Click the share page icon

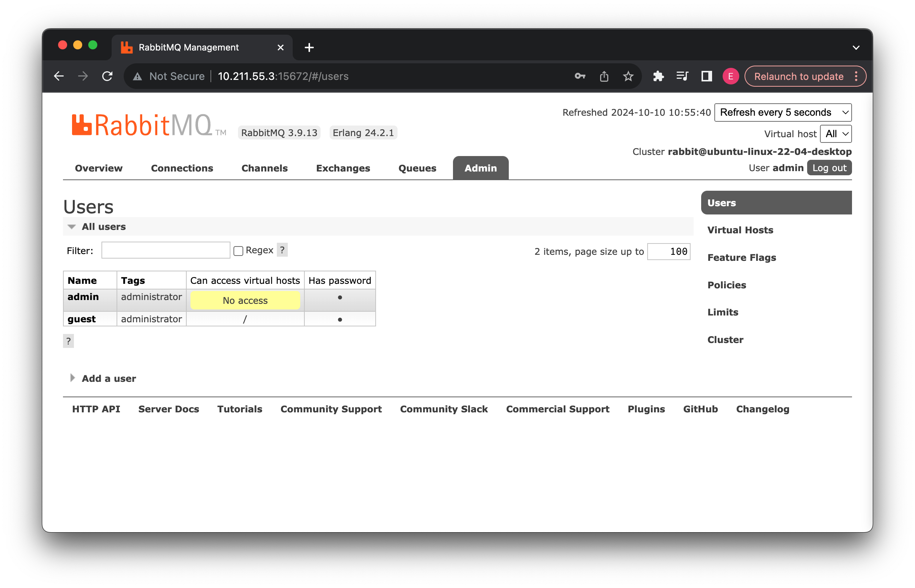point(604,77)
